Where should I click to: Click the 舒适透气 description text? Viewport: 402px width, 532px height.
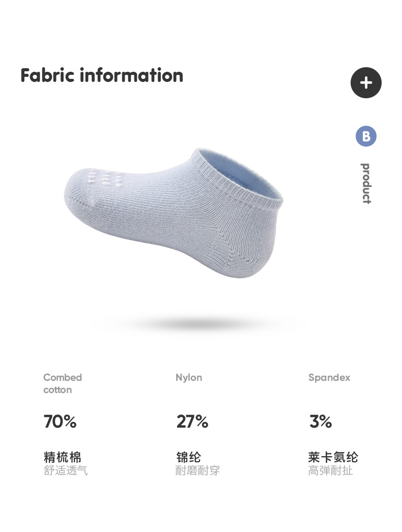[66, 470]
